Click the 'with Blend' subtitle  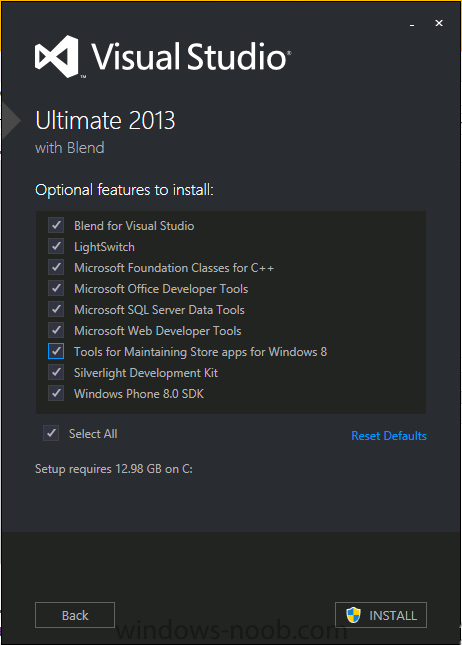point(70,148)
